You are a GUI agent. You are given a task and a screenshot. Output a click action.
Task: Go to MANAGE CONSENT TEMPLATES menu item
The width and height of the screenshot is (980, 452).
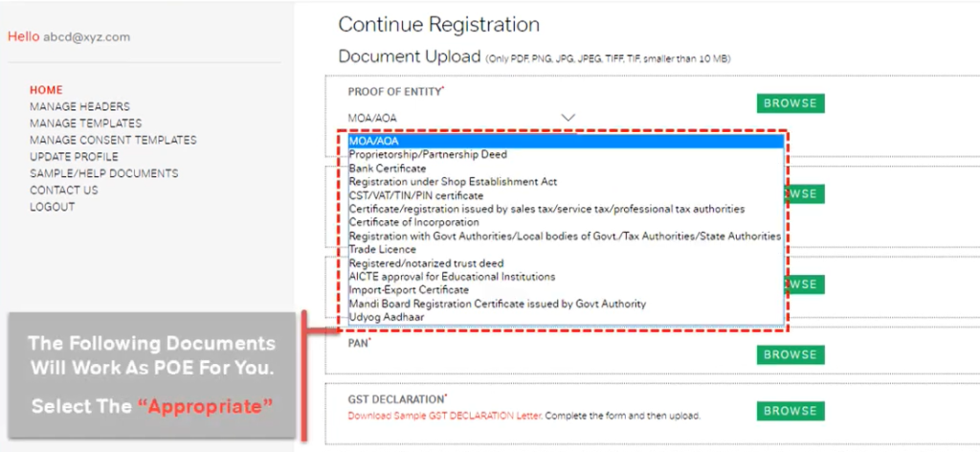113,140
